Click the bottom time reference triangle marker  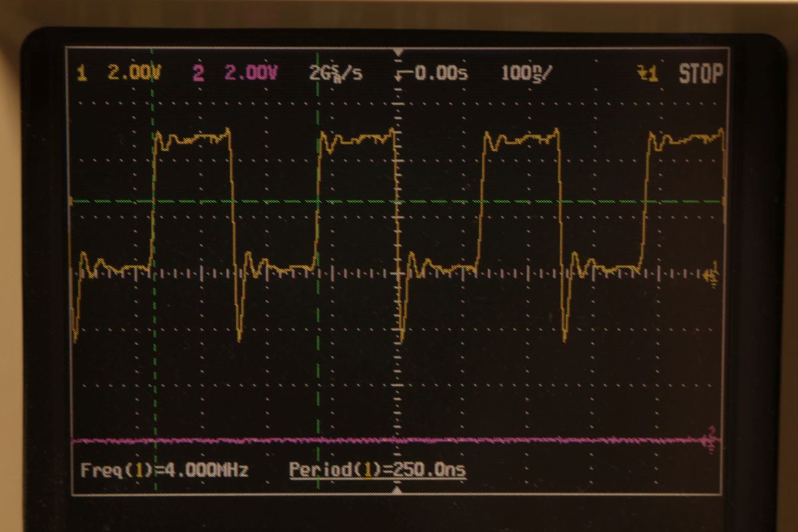pyautogui.click(x=398, y=490)
